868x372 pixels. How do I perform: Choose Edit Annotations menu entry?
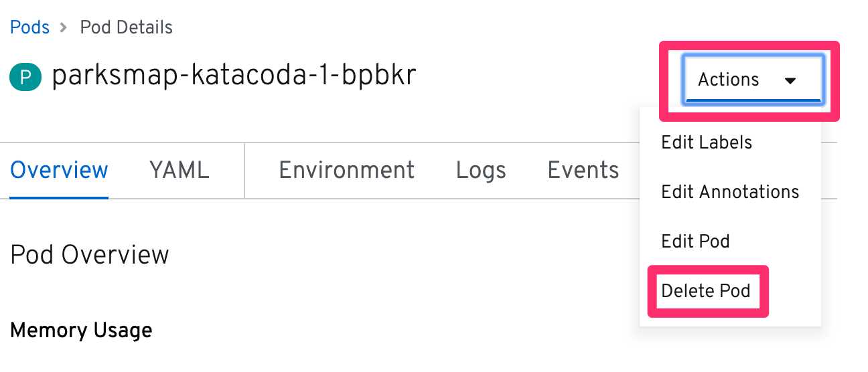coord(730,192)
